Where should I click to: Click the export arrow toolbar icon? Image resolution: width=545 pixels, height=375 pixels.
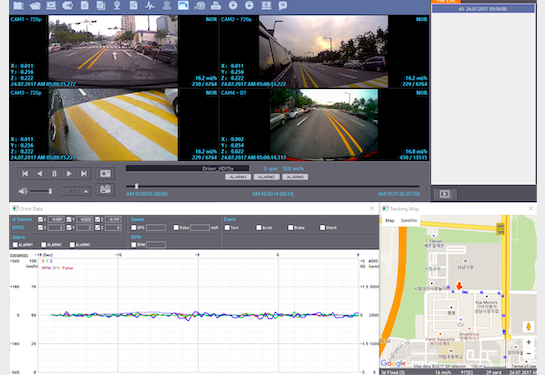(67, 5)
